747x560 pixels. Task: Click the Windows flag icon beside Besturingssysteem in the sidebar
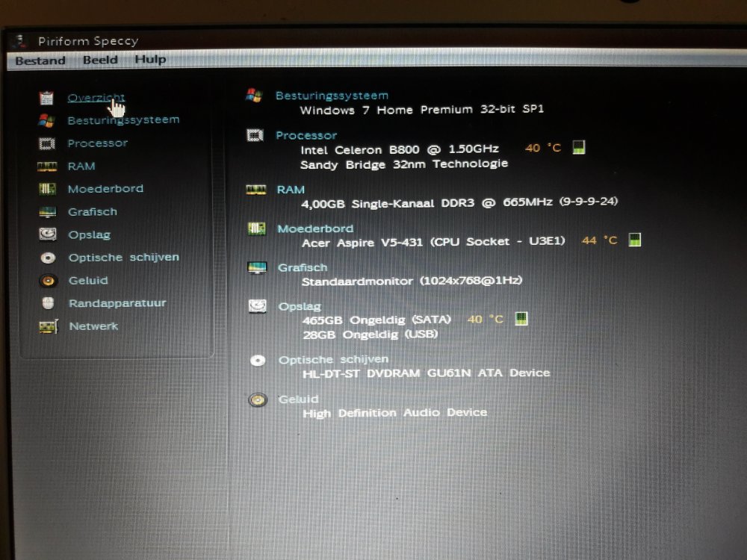tap(46, 120)
